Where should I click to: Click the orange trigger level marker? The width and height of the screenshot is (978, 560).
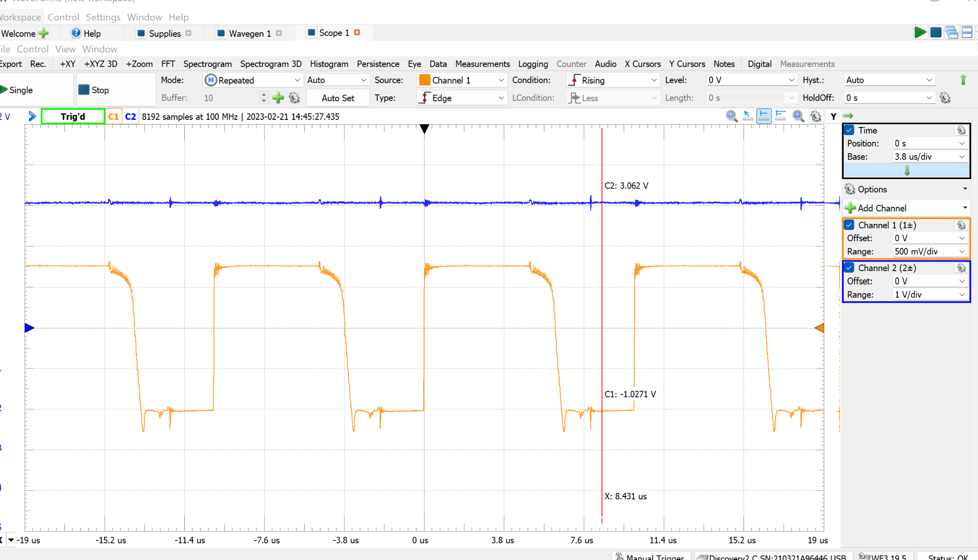click(819, 328)
